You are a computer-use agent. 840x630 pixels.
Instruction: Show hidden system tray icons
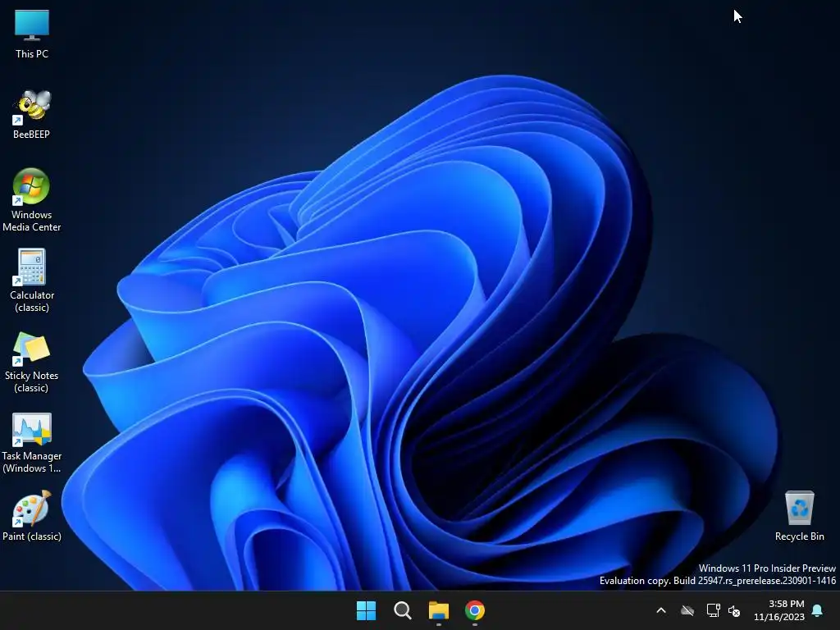(661, 610)
